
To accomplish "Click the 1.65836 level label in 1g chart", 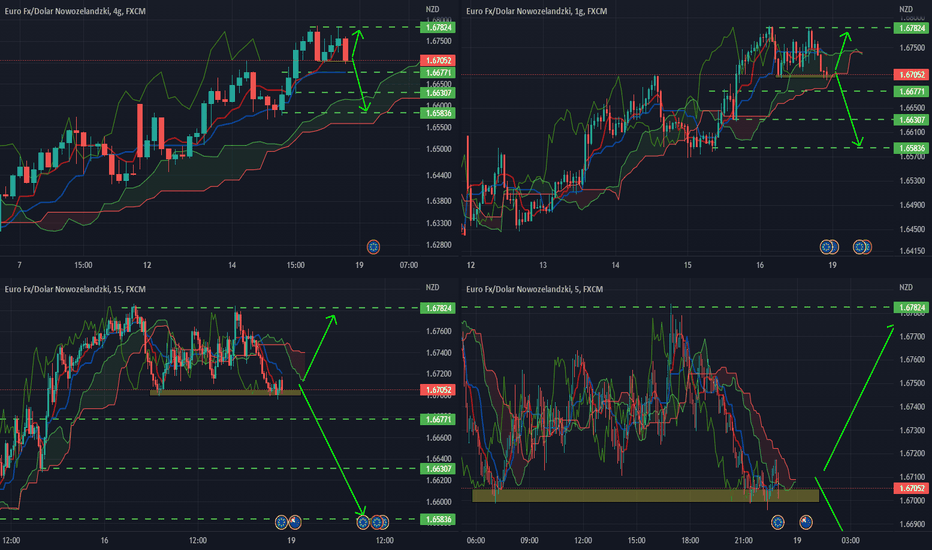I will 911,148.
